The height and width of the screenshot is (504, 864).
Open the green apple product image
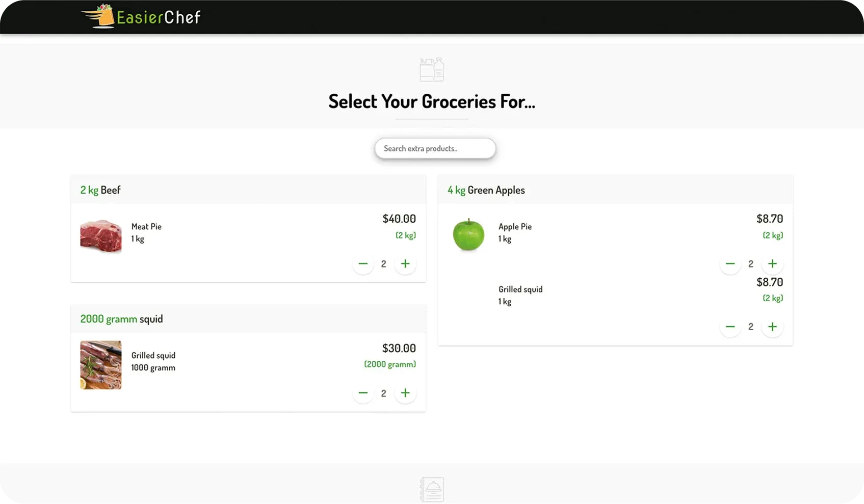468,235
